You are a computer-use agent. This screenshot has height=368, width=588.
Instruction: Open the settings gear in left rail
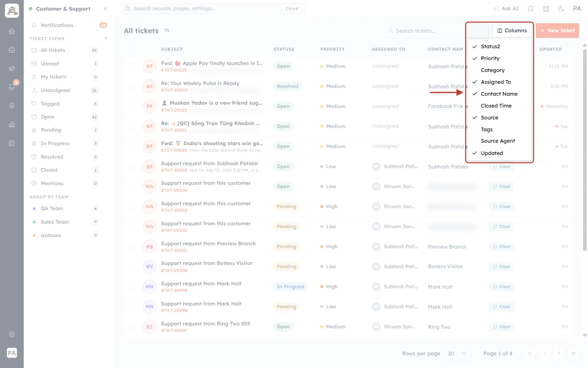[x=12, y=334]
